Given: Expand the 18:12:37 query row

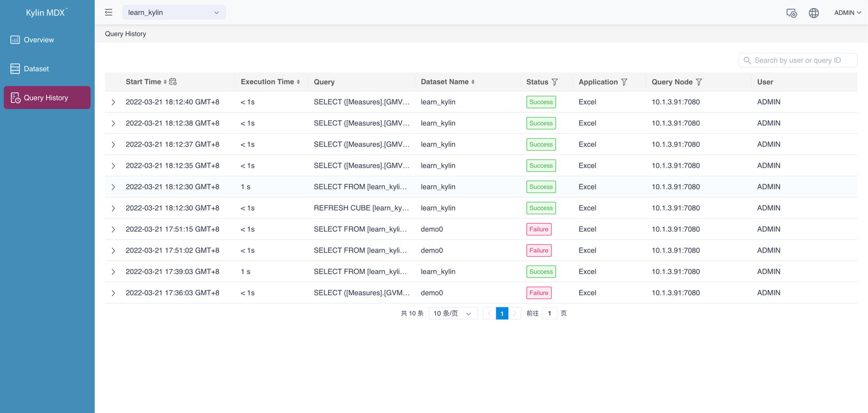Looking at the screenshot, I should click(113, 145).
